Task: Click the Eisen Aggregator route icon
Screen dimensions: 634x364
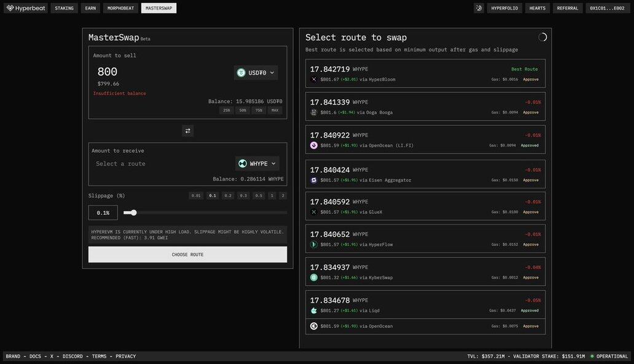Action: point(314,180)
